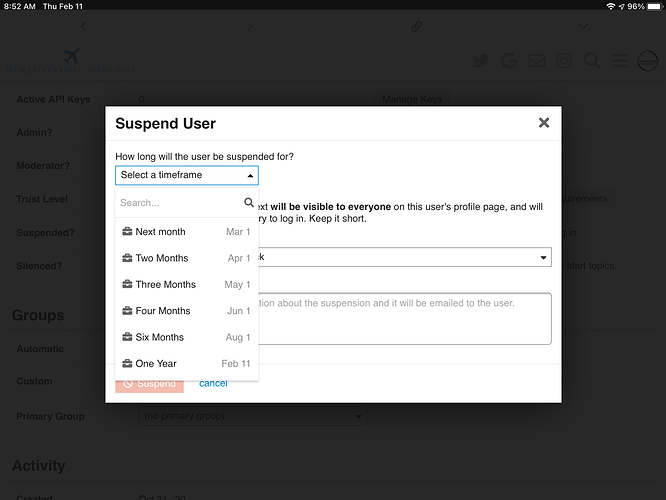Click the battery status icon
The height and width of the screenshot is (500, 666).
pyautogui.click(x=655, y=6)
